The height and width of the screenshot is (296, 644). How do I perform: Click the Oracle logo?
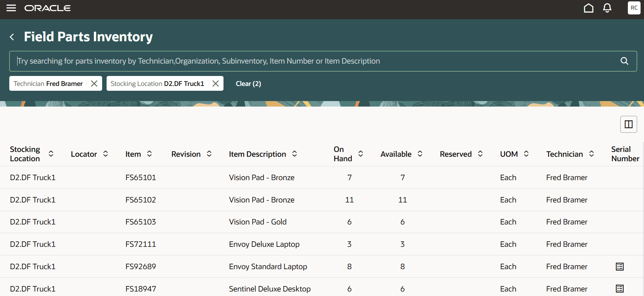(47, 8)
